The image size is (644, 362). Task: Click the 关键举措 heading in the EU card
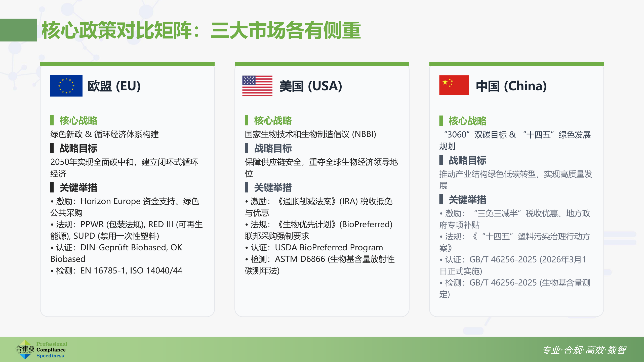78,188
